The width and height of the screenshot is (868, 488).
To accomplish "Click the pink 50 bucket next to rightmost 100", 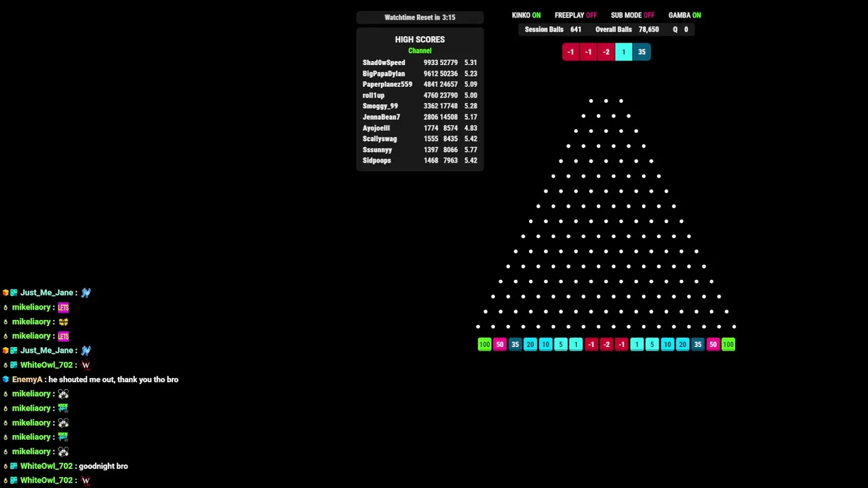I will coord(713,344).
